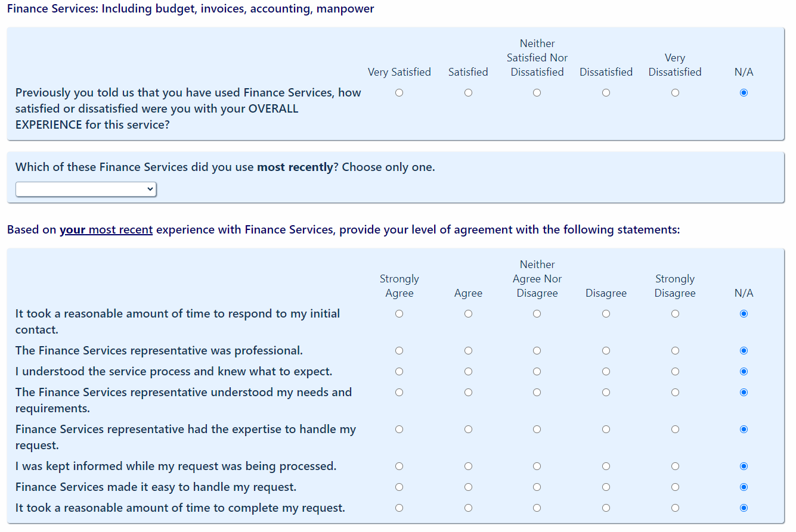Select Agree for representative was professional
The height and width of the screenshot is (532, 796).
468,351
